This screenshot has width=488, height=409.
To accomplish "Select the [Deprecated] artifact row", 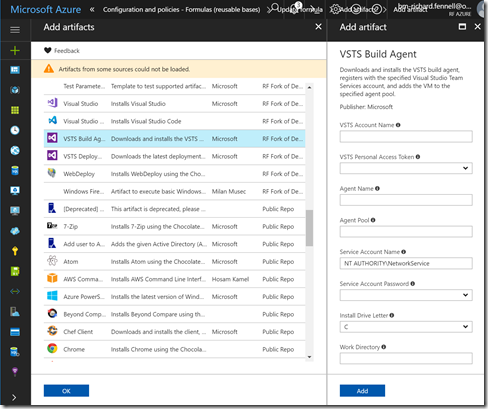I will pos(174,209).
